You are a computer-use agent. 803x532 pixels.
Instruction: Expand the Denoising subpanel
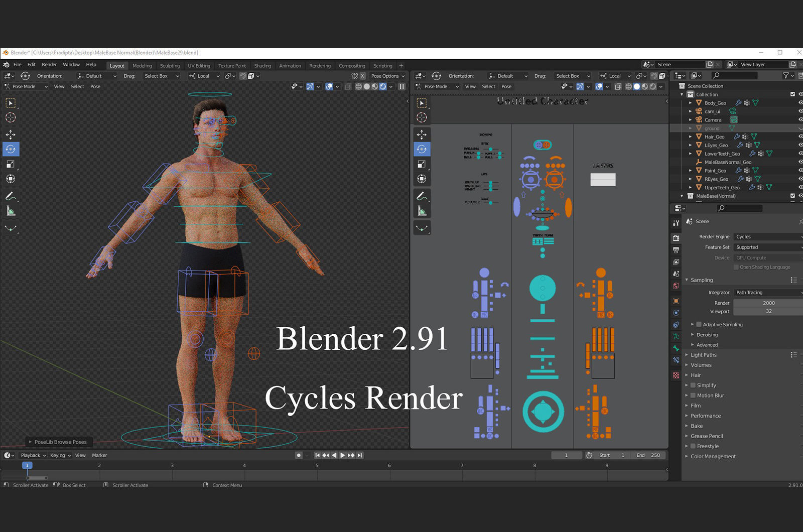pos(707,334)
